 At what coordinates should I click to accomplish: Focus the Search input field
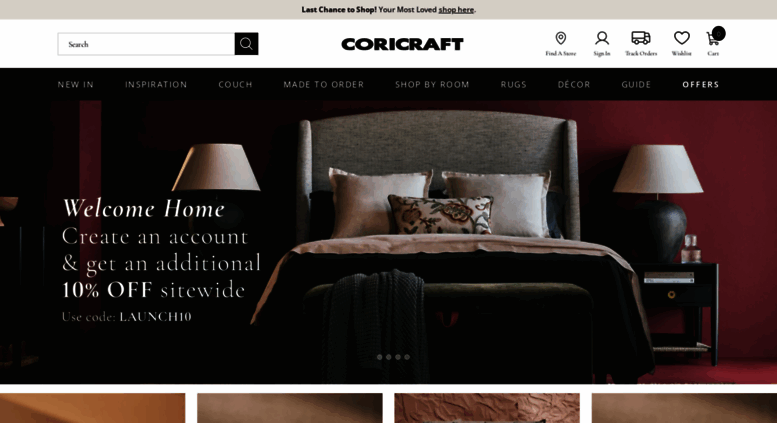click(146, 44)
